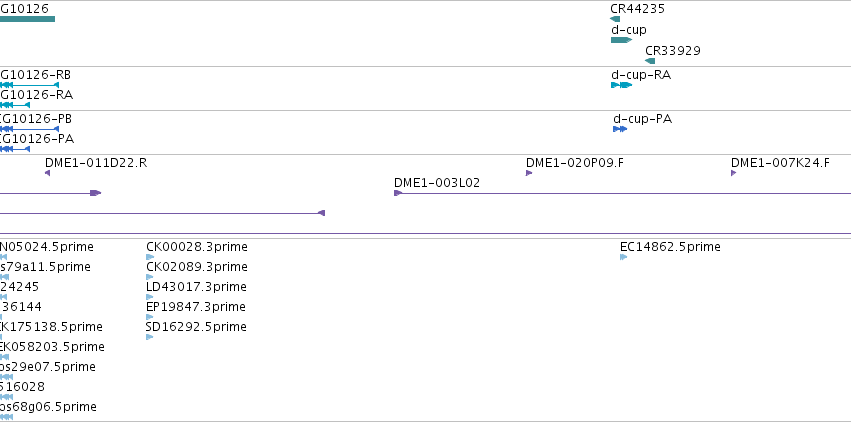This screenshot has width=851, height=422.
Task: Click the DME1-011D22.R label
Action: [x=96, y=163]
